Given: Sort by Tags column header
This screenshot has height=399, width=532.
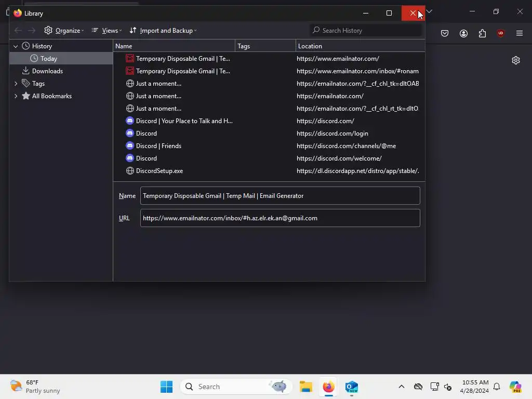Looking at the screenshot, I should [x=265, y=46].
